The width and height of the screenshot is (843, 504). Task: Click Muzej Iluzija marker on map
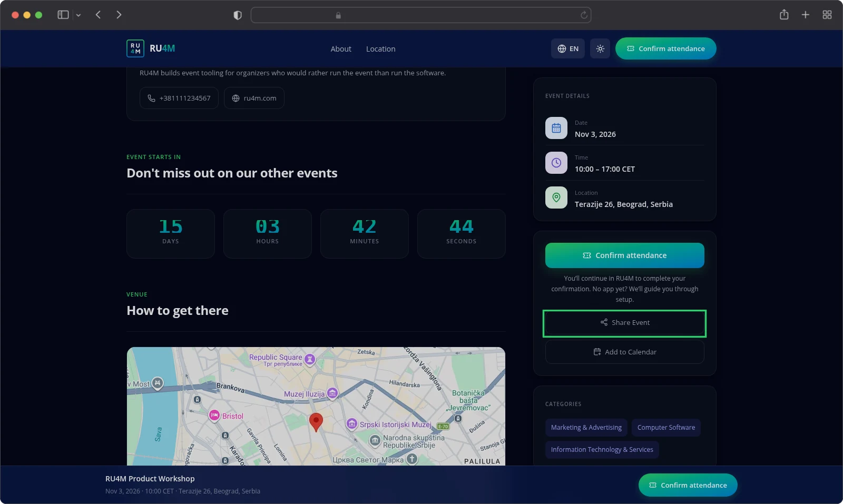click(x=332, y=393)
